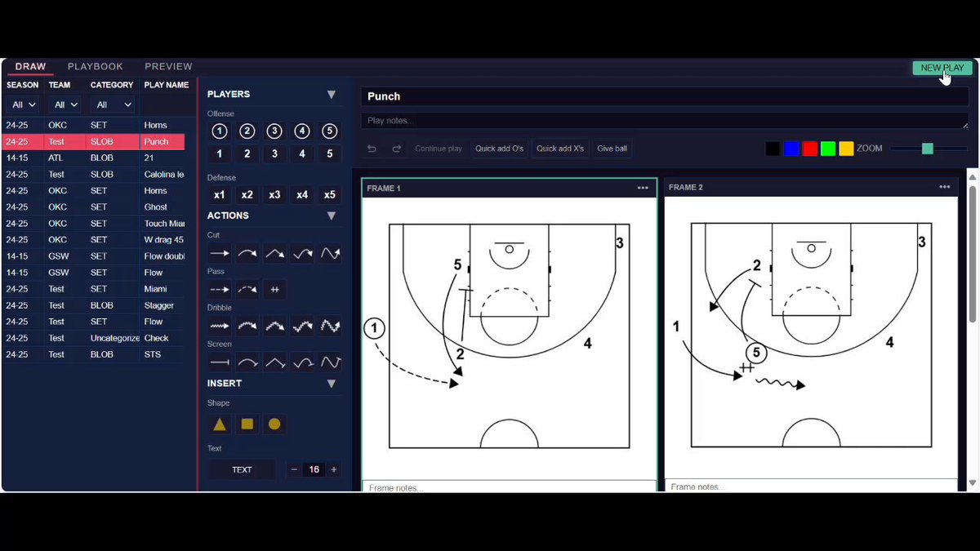
Task: Click the undo arrow icon
Action: tap(372, 149)
